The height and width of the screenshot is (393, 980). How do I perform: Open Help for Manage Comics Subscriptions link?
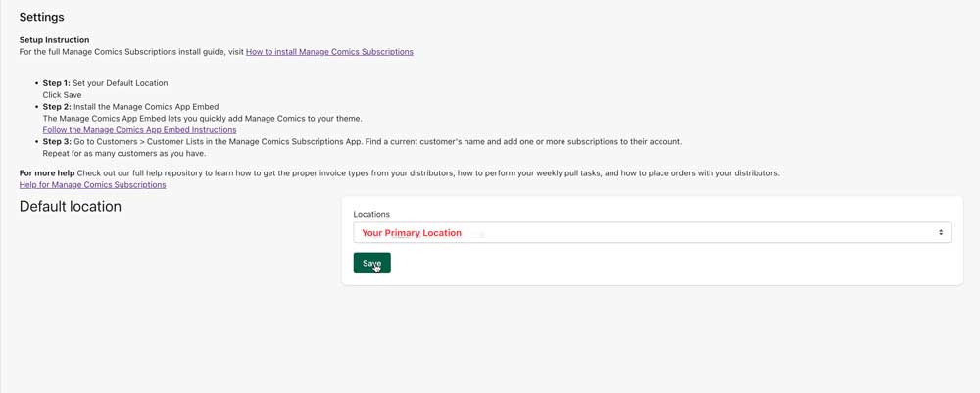click(x=92, y=185)
